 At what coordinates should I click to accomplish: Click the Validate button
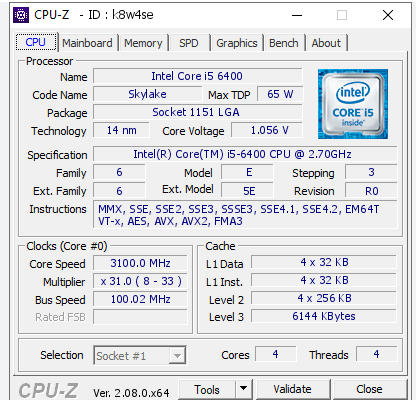click(x=292, y=389)
